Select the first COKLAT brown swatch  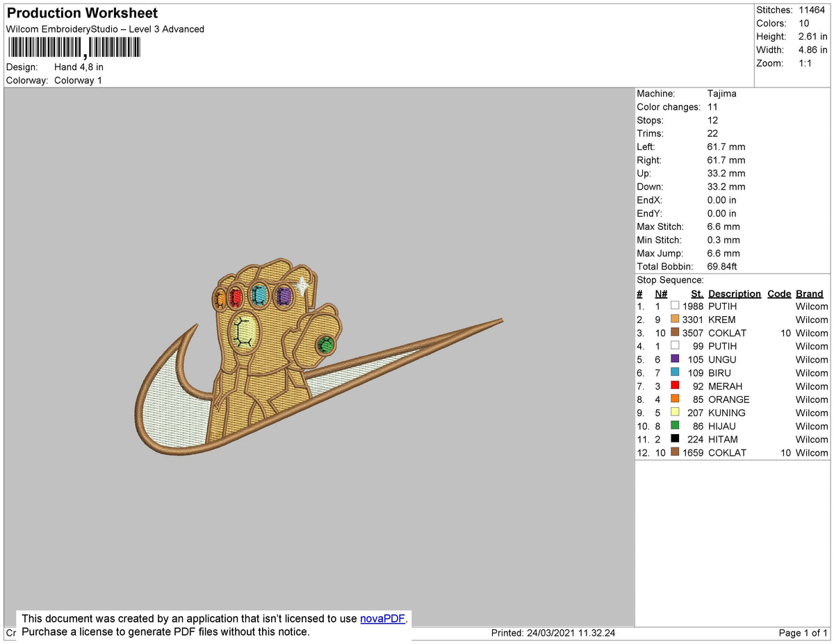pos(674,333)
